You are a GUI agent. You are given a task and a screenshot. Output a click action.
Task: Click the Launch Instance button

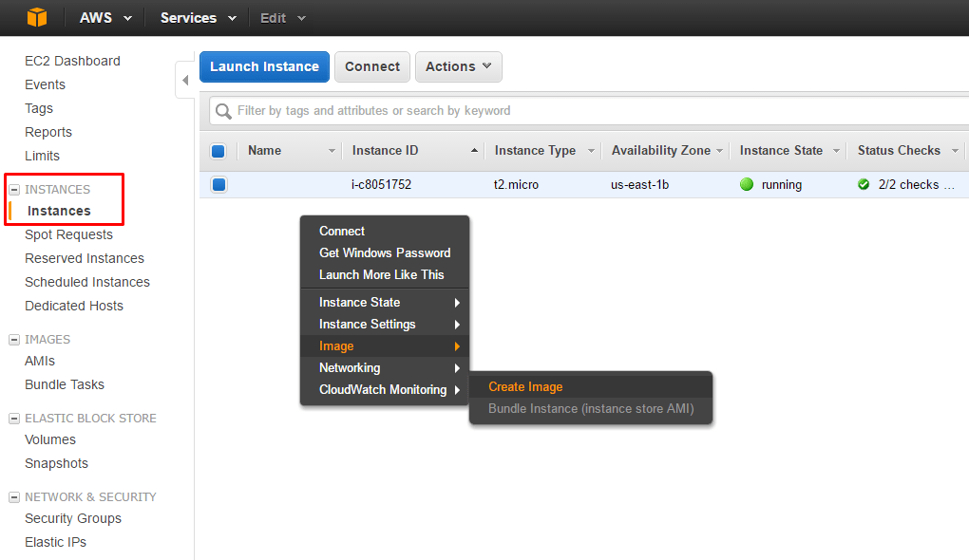(x=264, y=66)
